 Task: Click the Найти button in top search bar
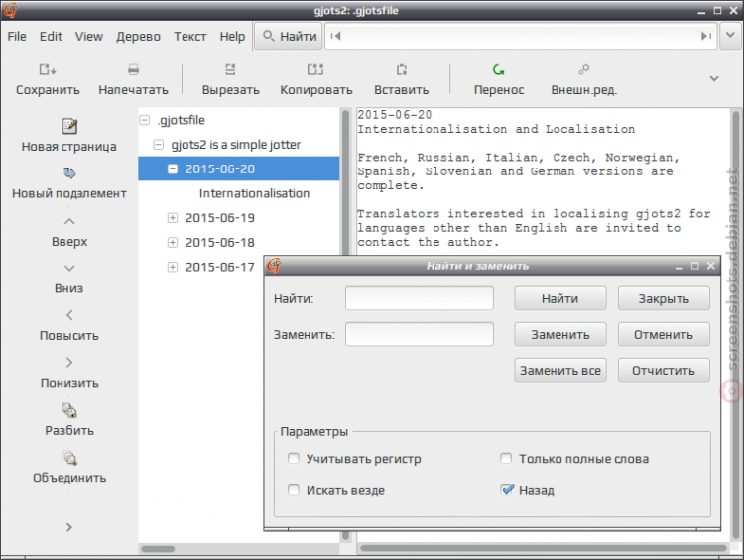pos(290,36)
